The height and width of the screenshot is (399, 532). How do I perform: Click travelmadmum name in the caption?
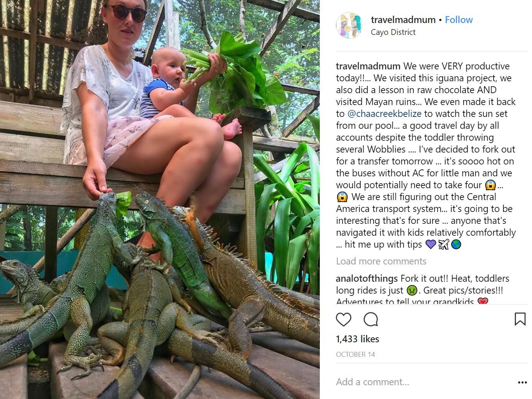[x=368, y=66]
